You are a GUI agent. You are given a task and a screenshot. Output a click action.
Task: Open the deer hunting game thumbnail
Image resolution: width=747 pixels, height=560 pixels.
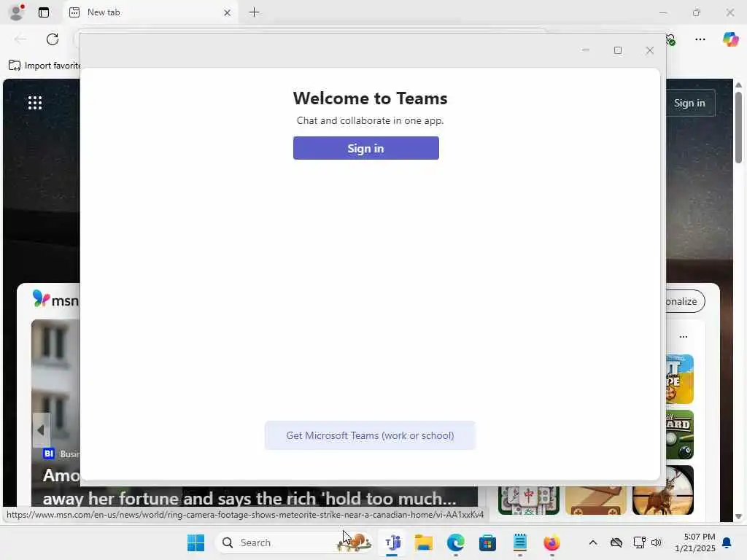pyautogui.click(x=663, y=491)
